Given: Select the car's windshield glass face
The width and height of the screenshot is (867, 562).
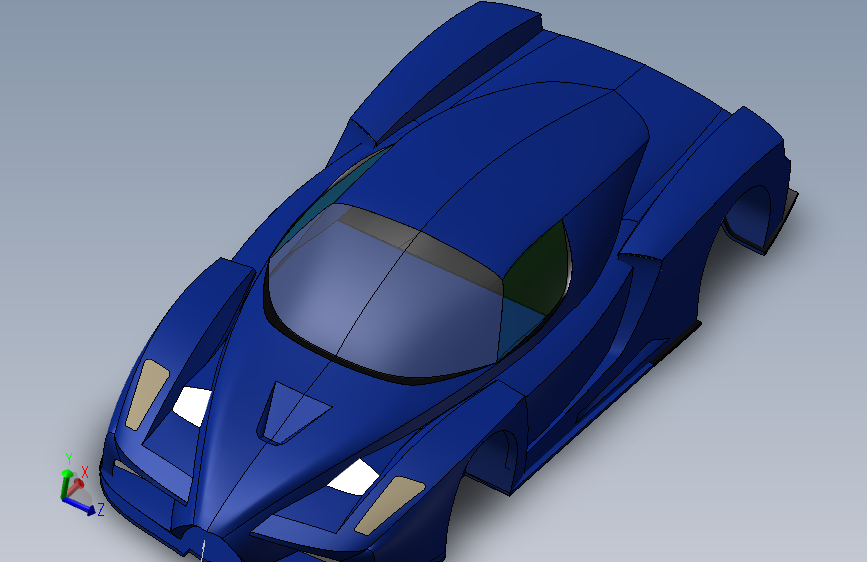Looking at the screenshot, I should click(382, 301).
